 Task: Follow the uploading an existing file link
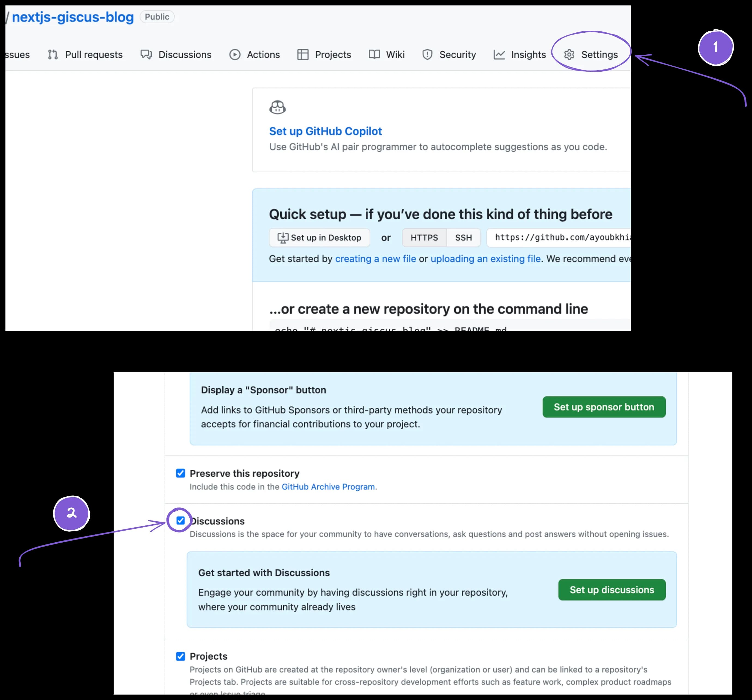tap(486, 259)
